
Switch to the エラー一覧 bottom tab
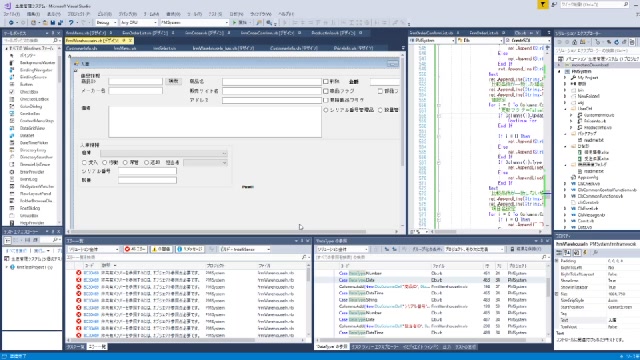(x=97, y=347)
